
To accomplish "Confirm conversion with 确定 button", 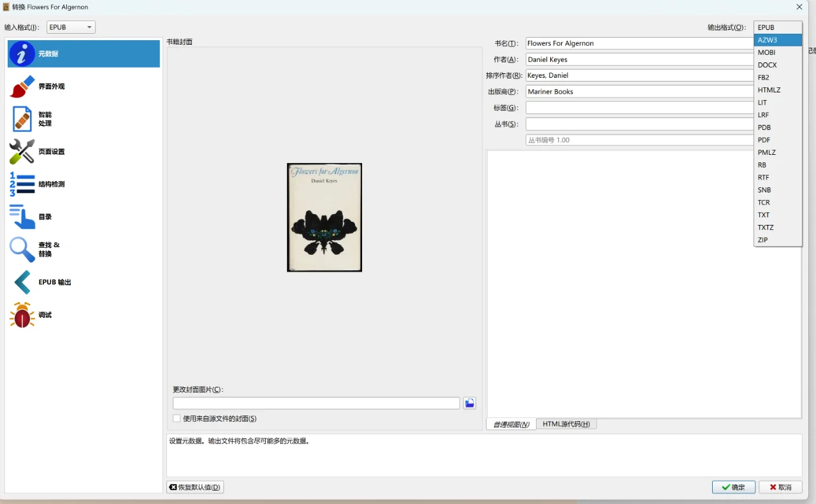I will tap(734, 487).
